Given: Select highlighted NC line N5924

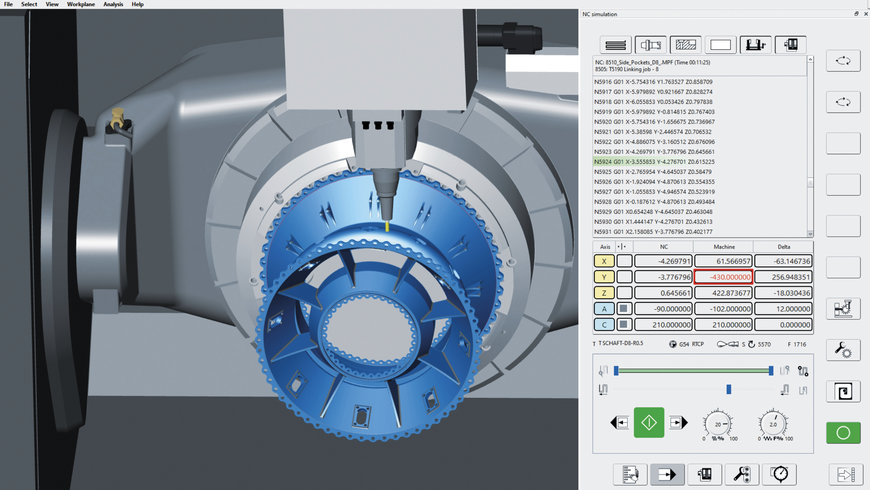Looking at the screenshot, I should 654,162.
